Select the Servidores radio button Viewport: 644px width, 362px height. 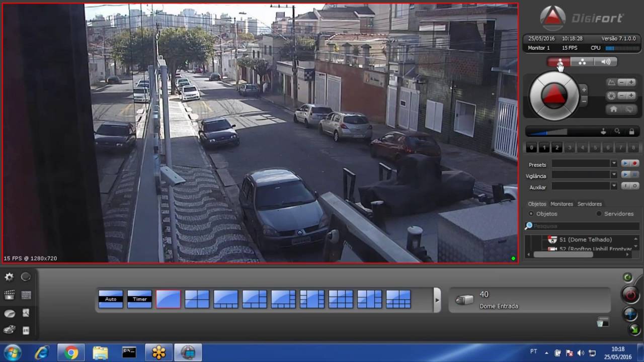point(599,214)
